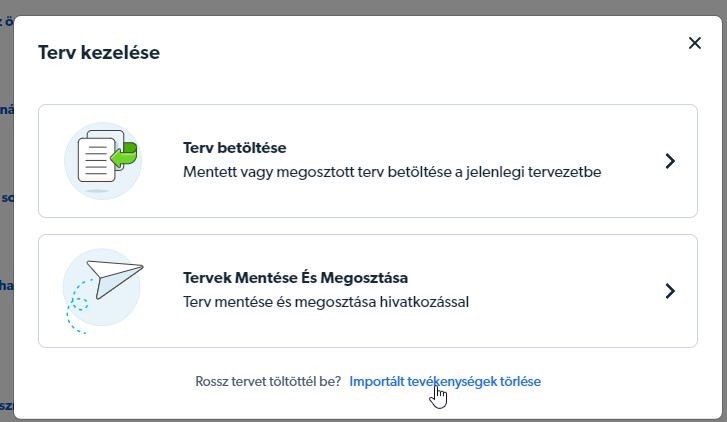Click the document load icon with green arrow
The image size is (727, 422).
(103, 161)
